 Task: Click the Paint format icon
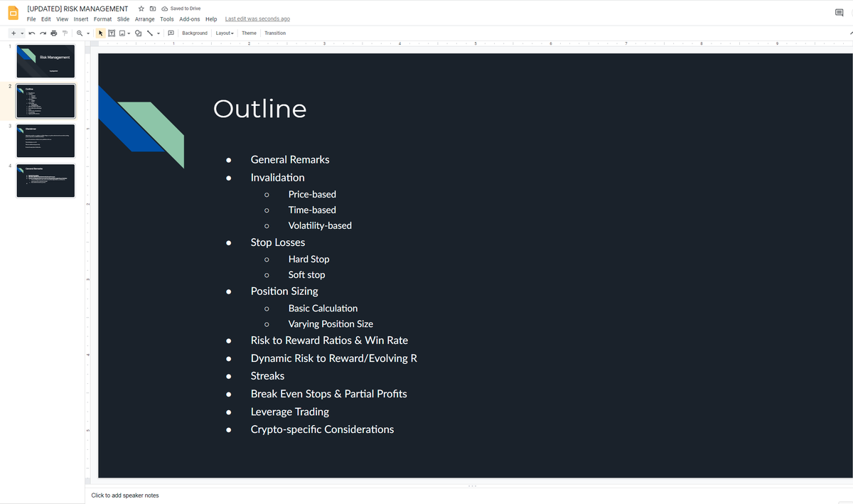coord(65,33)
